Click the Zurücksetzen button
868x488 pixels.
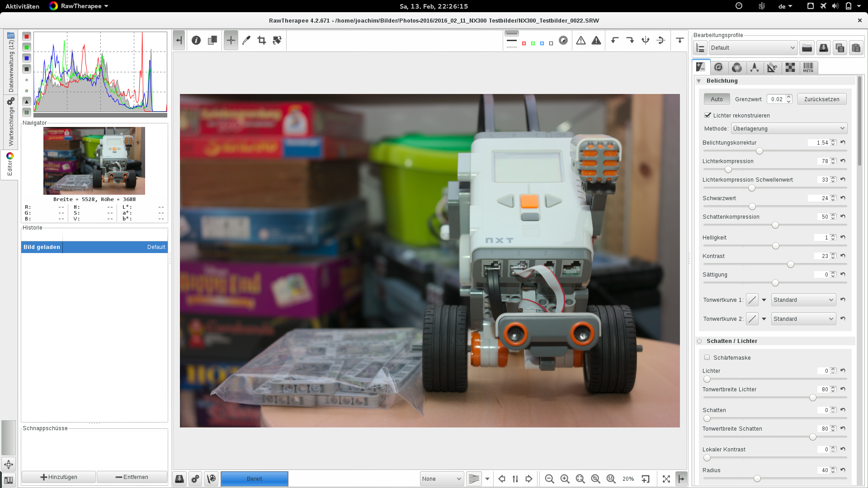[x=821, y=99]
